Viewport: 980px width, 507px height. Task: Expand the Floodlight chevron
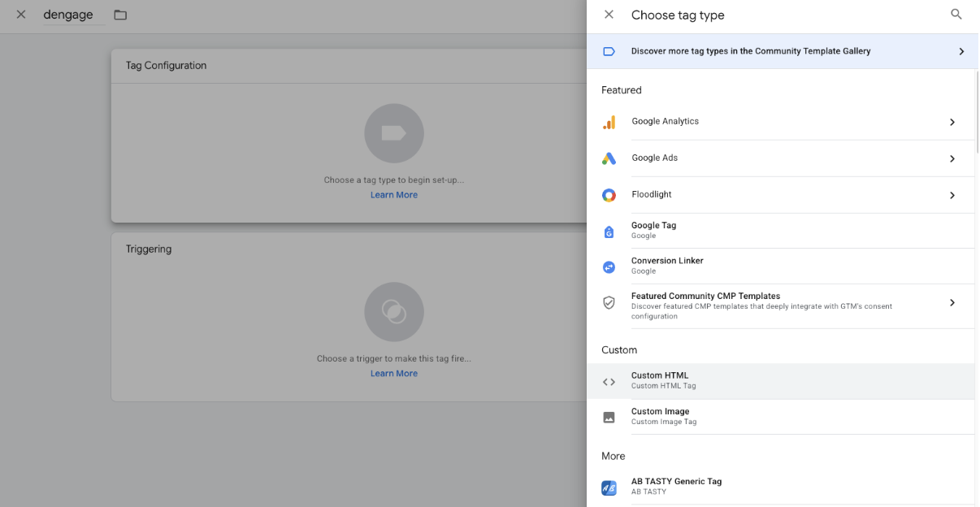tap(952, 195)
